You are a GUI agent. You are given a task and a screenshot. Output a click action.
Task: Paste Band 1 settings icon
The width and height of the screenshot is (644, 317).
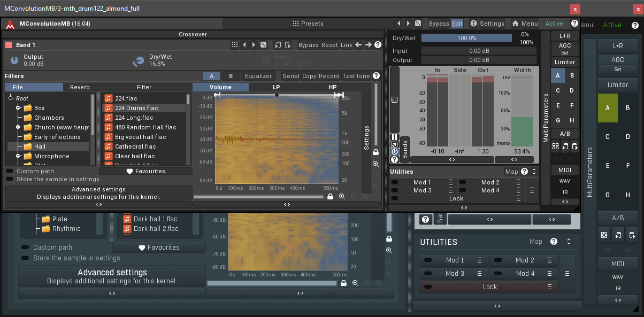click(288, 45)
